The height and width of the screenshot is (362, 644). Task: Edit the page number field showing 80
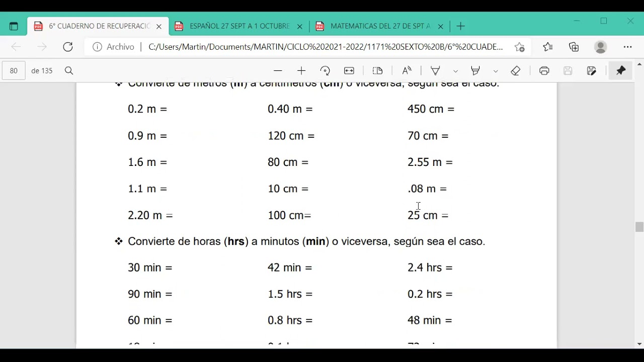(x=14, y=71)
